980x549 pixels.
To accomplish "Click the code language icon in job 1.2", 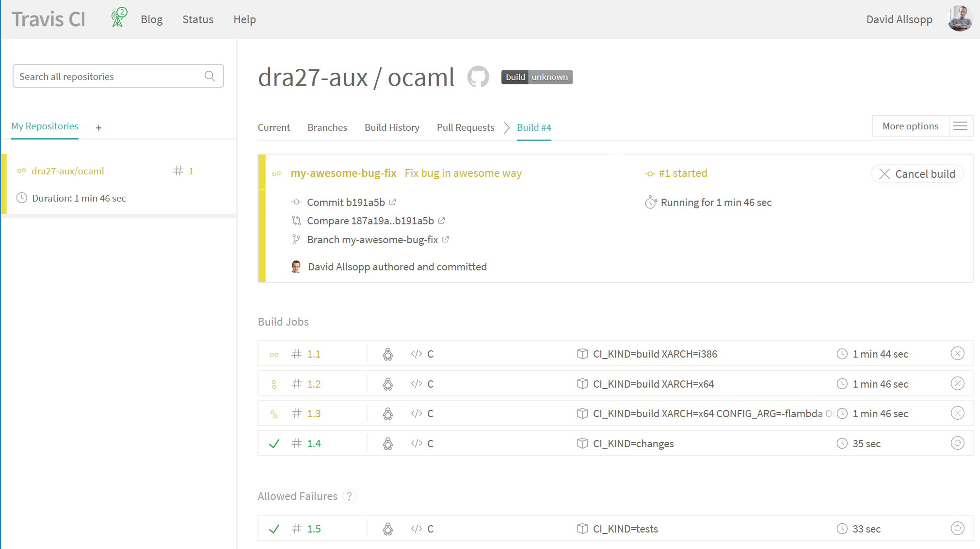I will coord(416,384).
